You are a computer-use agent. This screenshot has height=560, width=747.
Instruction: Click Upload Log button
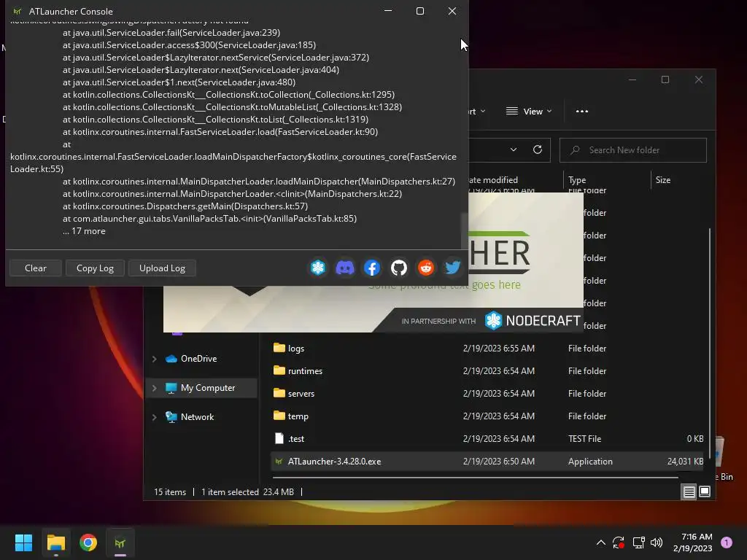162,268
